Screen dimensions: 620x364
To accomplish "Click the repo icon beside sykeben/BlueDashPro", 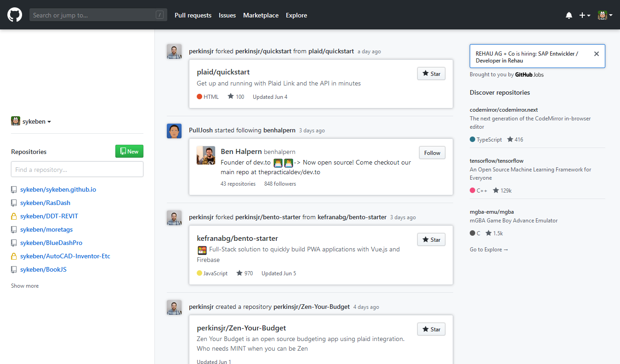I will point(14,243).
